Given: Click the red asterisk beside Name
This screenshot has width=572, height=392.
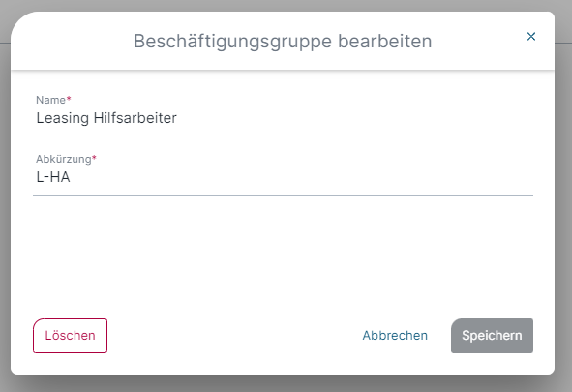Looking at the screenshot, I should (69, 99).
